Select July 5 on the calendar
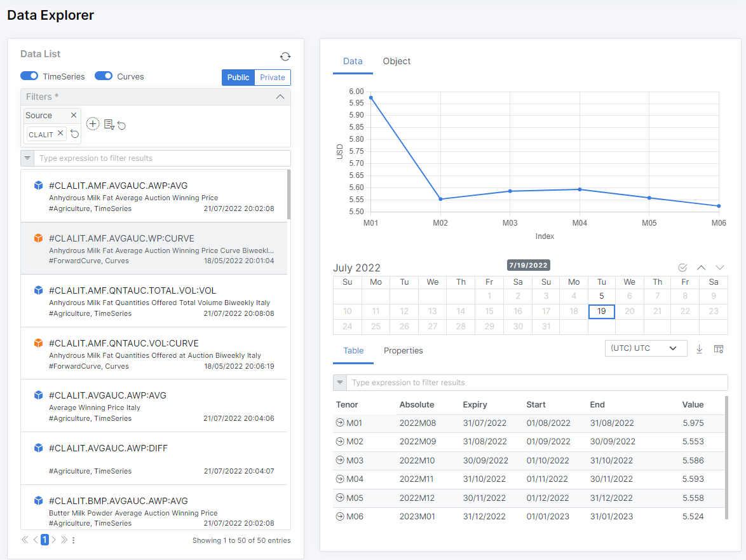This screenshot has height=560, width=746. pos(601,296)
